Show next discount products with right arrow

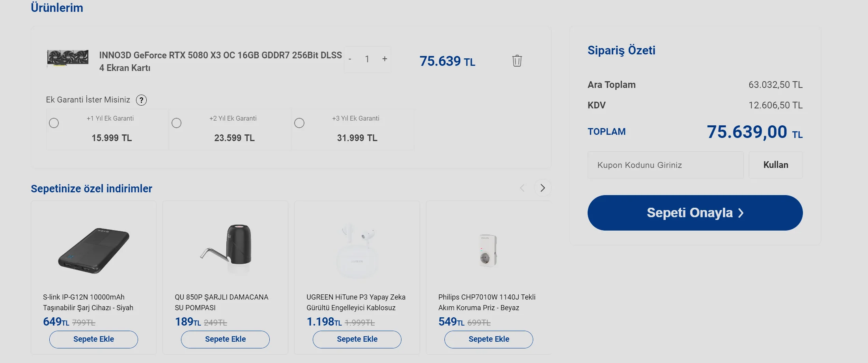(542, 188)
